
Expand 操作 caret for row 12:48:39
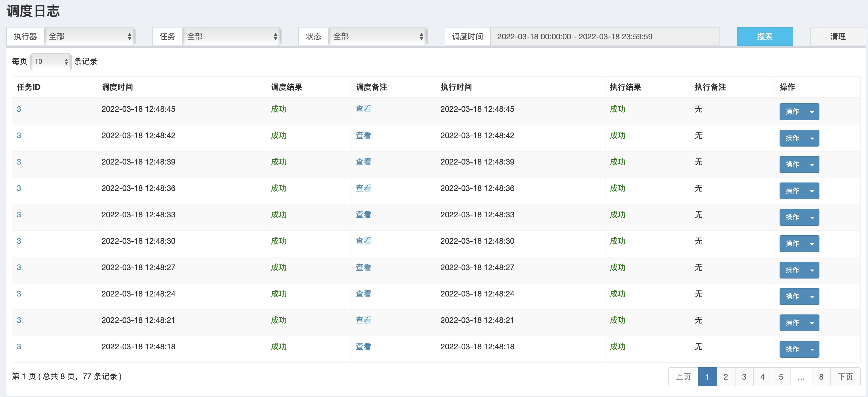pos(812,165)
